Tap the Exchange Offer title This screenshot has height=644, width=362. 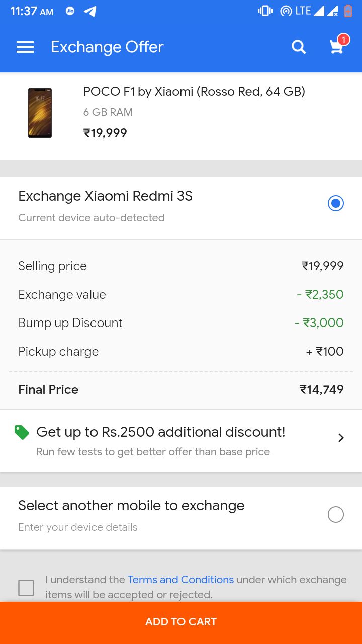(107, 47)
